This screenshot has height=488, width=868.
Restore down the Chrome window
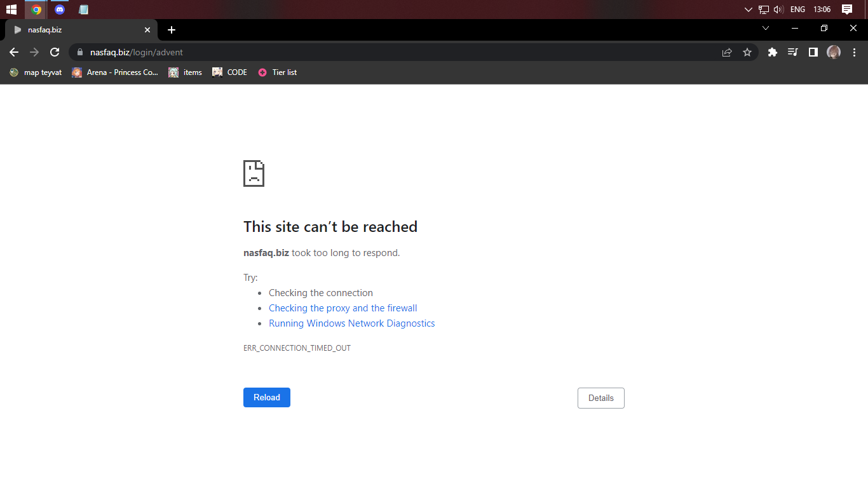824,28
